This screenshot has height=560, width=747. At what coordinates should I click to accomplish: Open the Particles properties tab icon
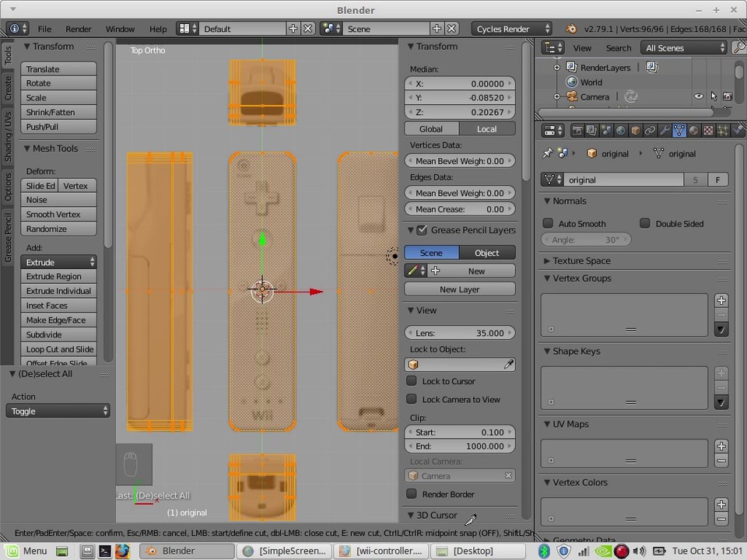click(x=723, y=130)
